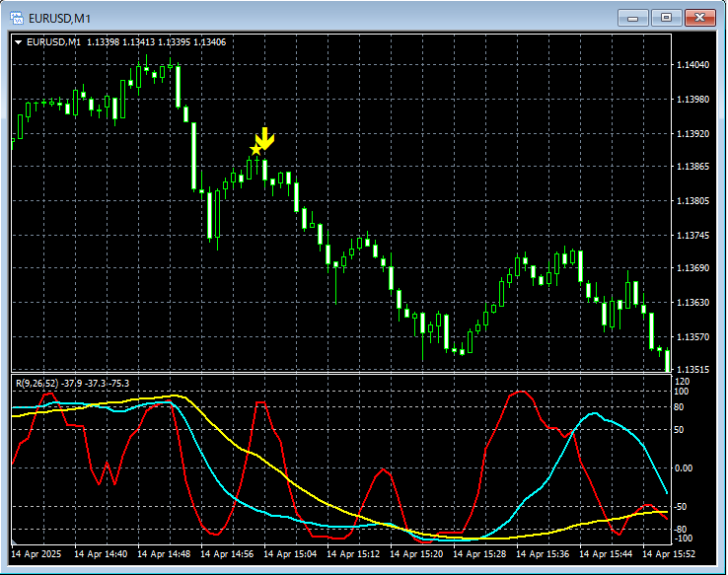Click the 14 Apr 14:40 time label
This screenshot has width=728, height=575.
point(101,554)
